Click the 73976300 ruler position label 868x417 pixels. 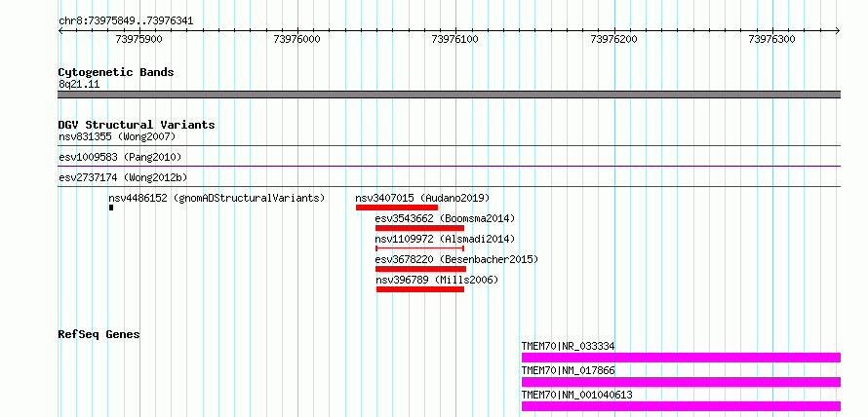click(x=771, y=39)
